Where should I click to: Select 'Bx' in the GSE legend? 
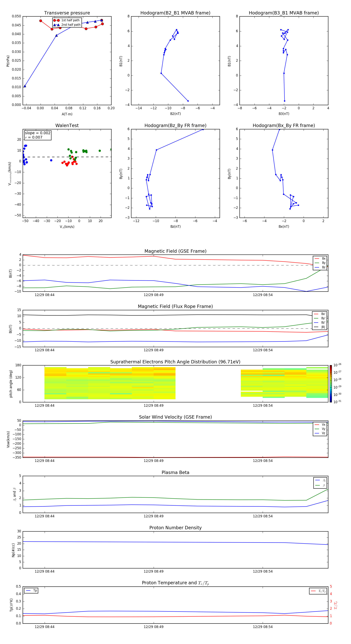click(x=320, y=259)
